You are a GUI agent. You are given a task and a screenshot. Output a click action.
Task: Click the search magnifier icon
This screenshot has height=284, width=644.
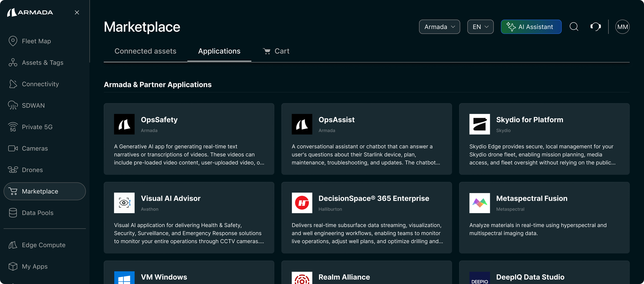(x=574, y=27)
